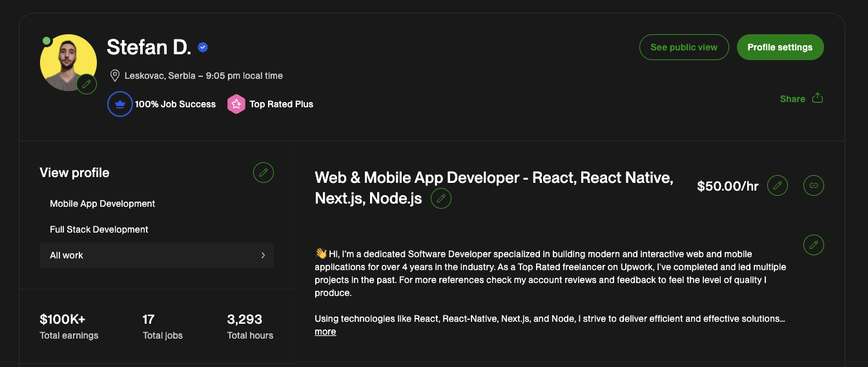Click the 100% Job Success text
Viewport: 868px width, 367px height.
coord(175,104)
